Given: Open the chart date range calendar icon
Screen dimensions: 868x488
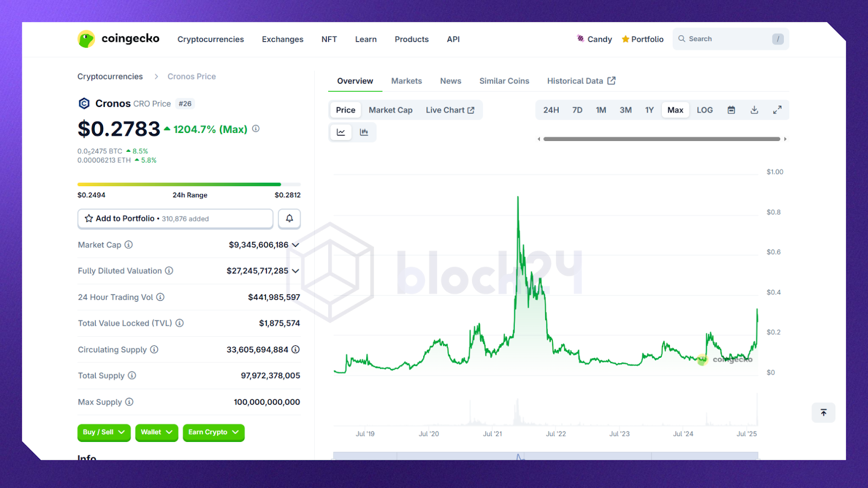Looking at the screenshot, I should pos(731,110).
